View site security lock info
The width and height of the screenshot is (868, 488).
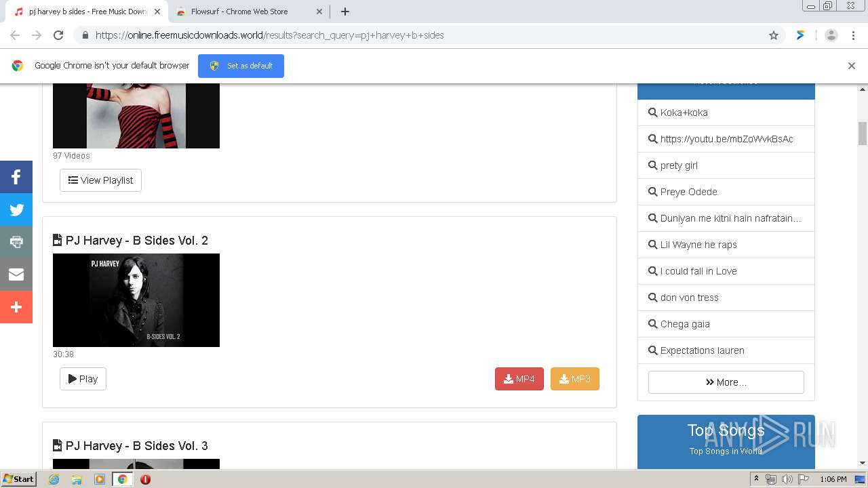click(x=85, y=35)
